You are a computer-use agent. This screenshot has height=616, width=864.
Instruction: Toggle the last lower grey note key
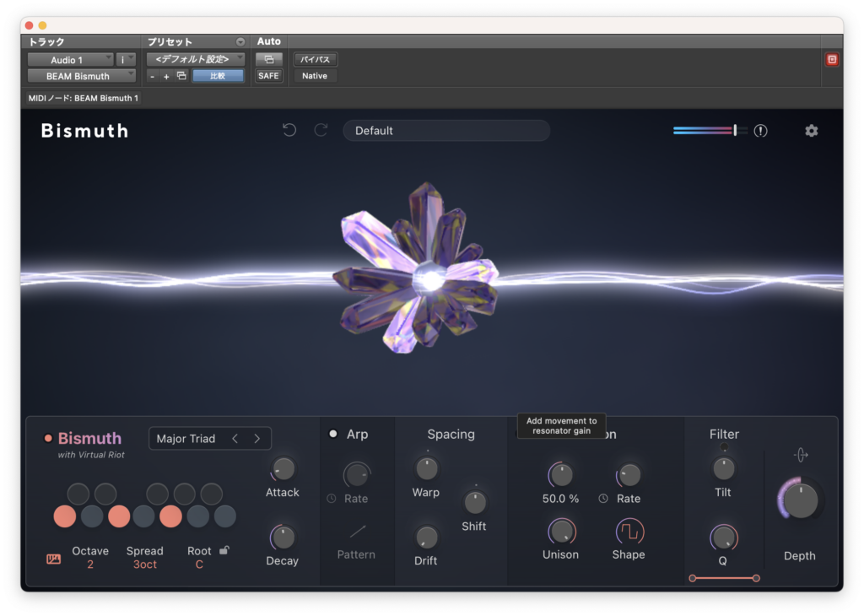point(224,516)
